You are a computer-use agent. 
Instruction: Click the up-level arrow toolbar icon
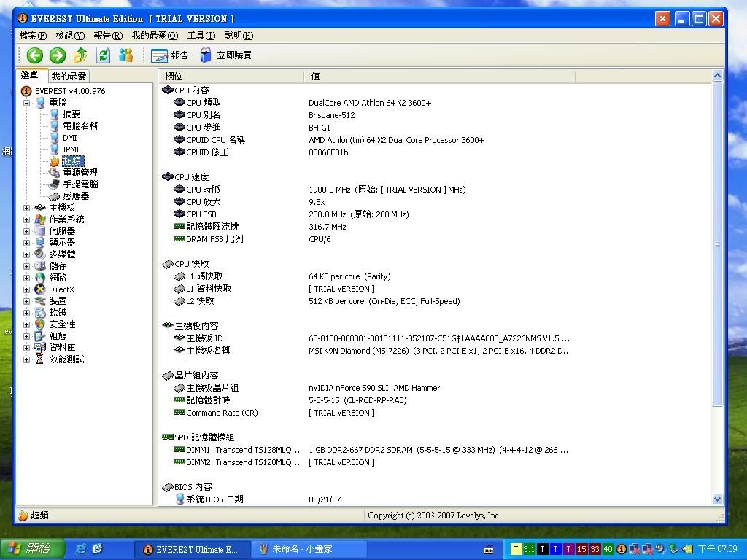[x=80, y=55]
